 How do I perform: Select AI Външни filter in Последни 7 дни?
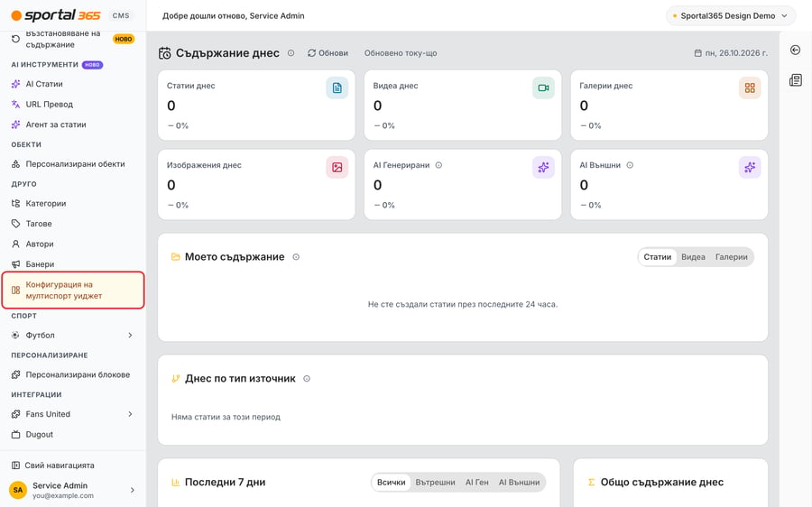click(519, 482)
